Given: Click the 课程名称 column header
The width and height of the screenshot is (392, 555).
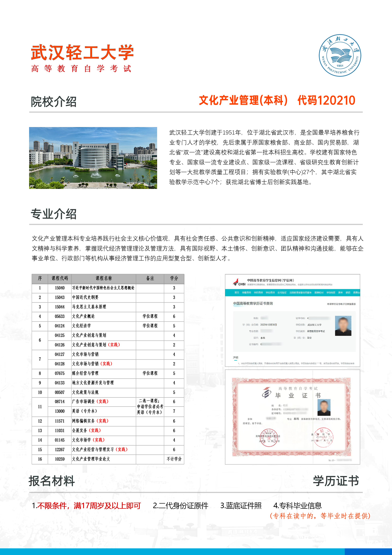Looking at the screenshot, I should click(x=104, y=278).
